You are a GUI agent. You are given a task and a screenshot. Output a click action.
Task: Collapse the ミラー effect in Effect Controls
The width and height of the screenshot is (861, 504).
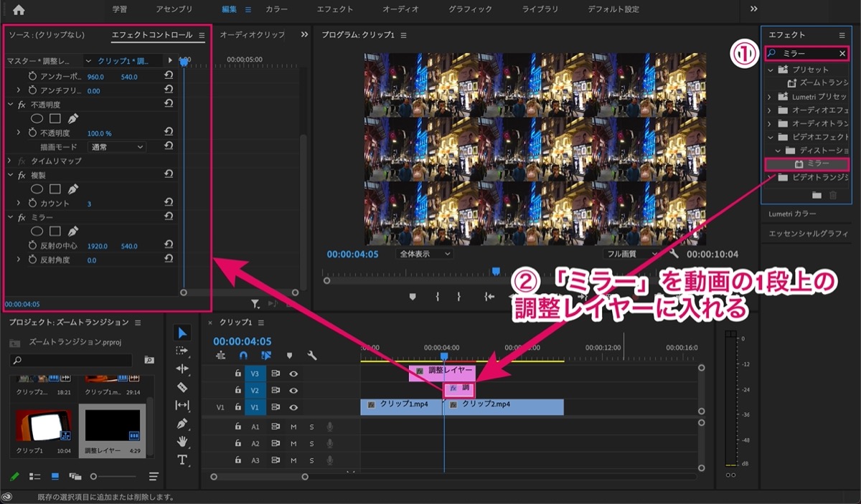tap(11, 217)
